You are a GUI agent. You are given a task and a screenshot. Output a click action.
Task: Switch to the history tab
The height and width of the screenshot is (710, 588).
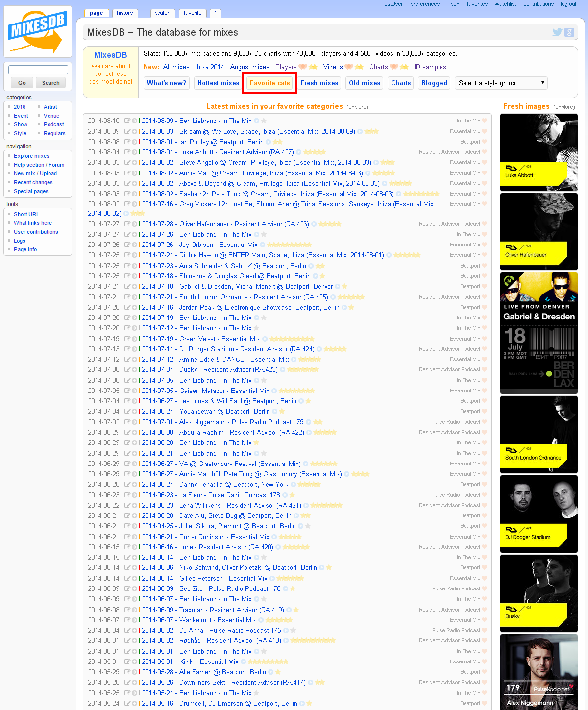[x=125, y=13]
